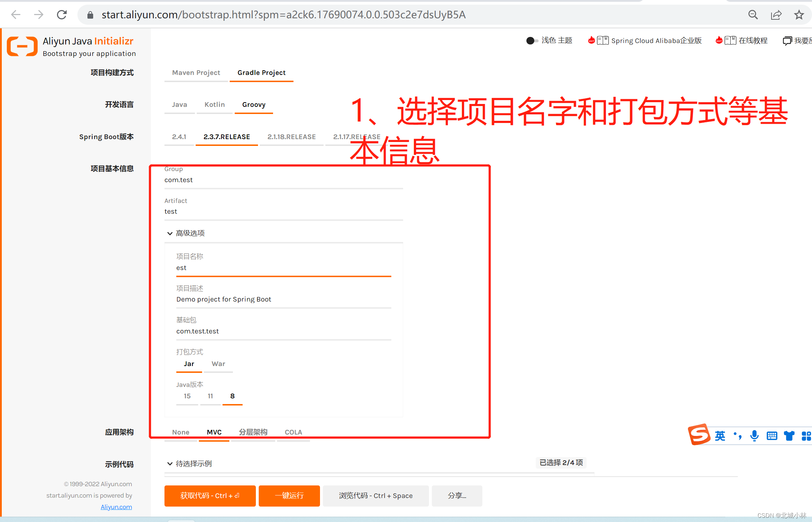Click the zoom magnifier icon in address bar
The image size is (812, 522).
coord(753,15)
